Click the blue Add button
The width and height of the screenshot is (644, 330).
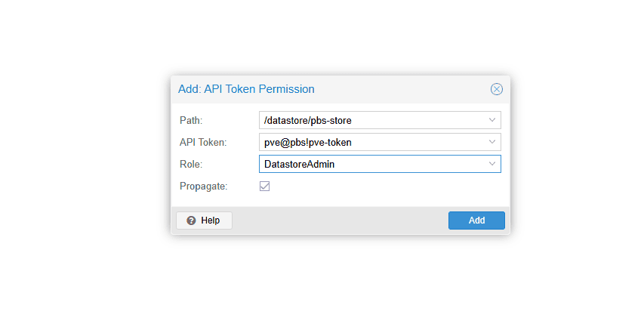click(x=476, y=221)
